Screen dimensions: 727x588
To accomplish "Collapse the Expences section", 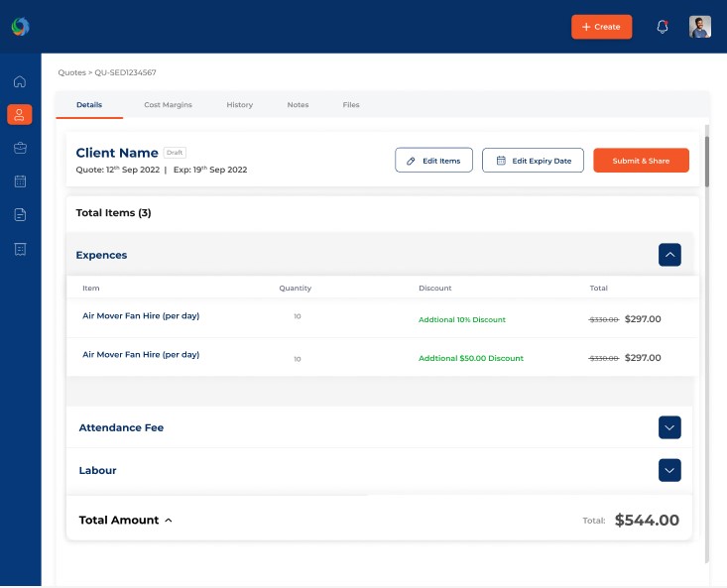I will point(669,255).
